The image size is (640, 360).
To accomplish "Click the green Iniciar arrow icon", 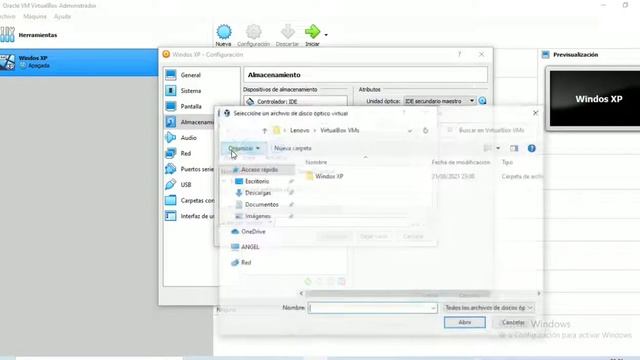I will [313, 32].
